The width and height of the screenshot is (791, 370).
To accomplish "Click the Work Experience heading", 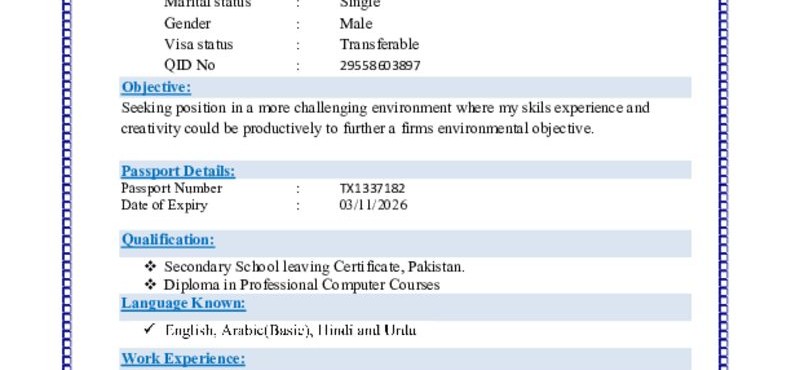I will [x=183, y=358].
